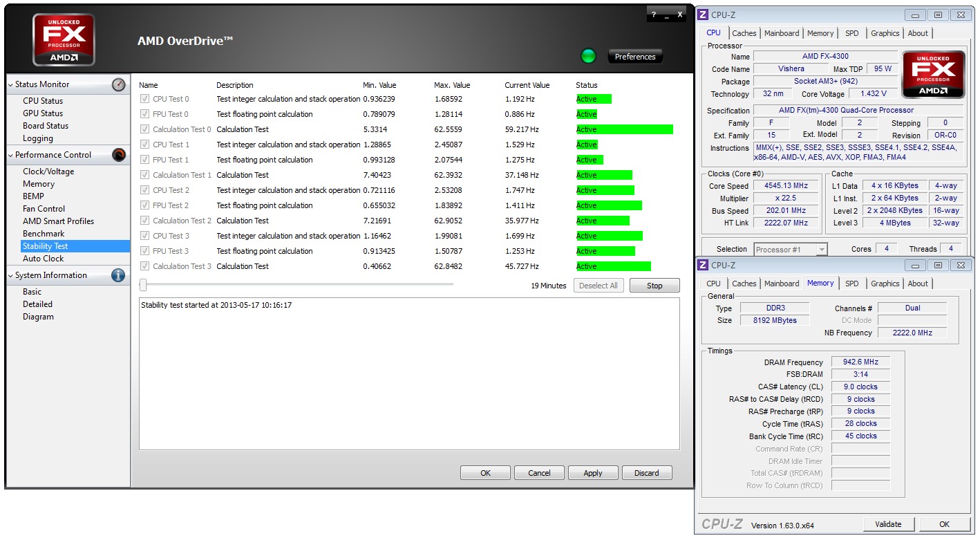This screenshot has height=538, width=980.
Task: Click the CPU-Z Z icon in the Memory window title
Action: click(x=703, y=265)
